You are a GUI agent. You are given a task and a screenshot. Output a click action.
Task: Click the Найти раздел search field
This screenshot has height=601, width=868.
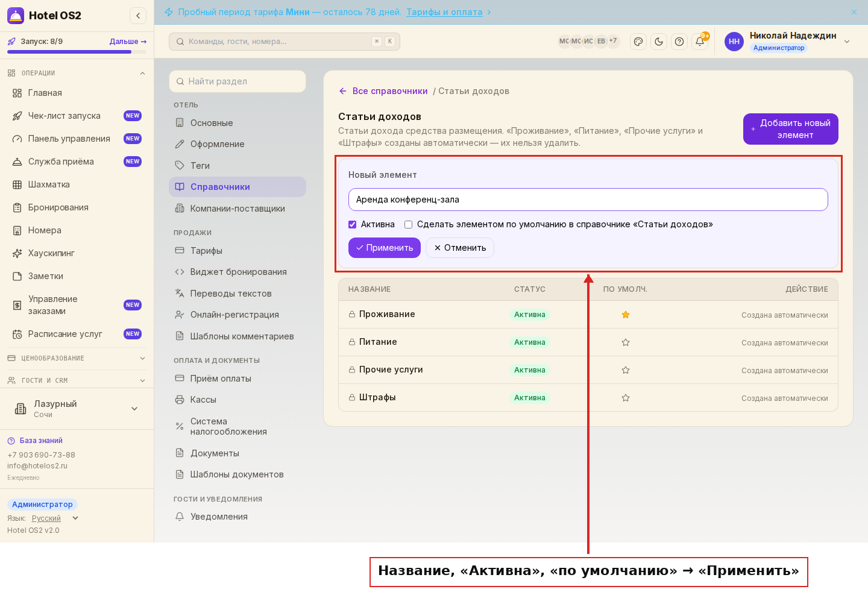(237, 81)
